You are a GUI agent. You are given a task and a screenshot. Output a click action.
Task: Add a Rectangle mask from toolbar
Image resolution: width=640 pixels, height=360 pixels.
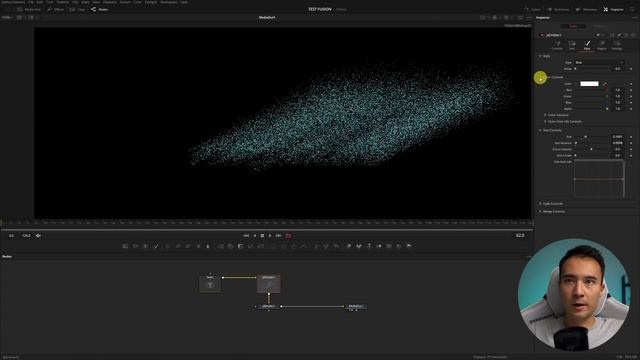[x=273, y=246]
